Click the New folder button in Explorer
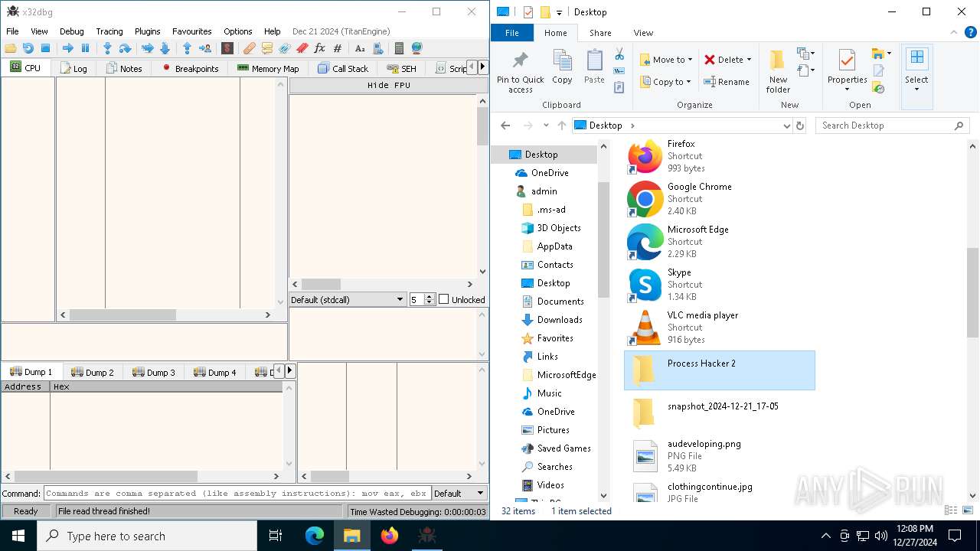The width and height of the screenshot is (980, 551). coord(778,72)
